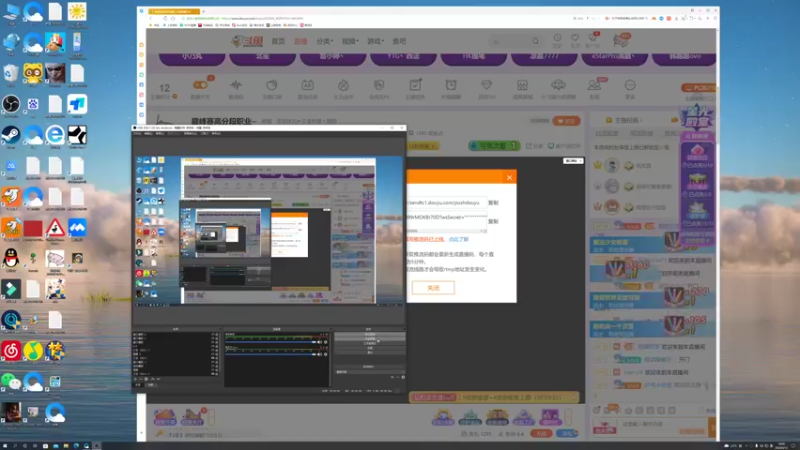This screenshot has width=800, height=450.
Task: Open the OBS Studio desktop shortcut
Action: 11,105
